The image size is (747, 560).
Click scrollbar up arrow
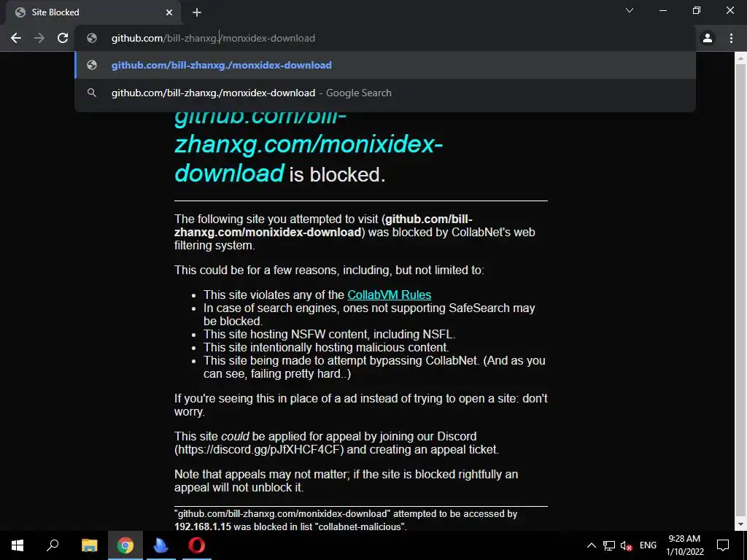pyautogui.click(x=741, y=59)
